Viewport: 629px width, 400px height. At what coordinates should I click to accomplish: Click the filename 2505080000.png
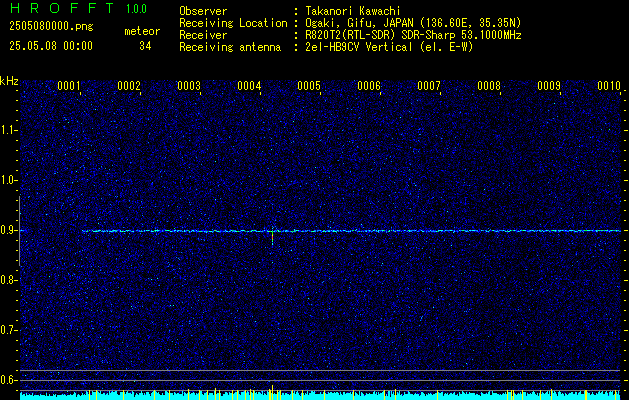pos(51,27)
